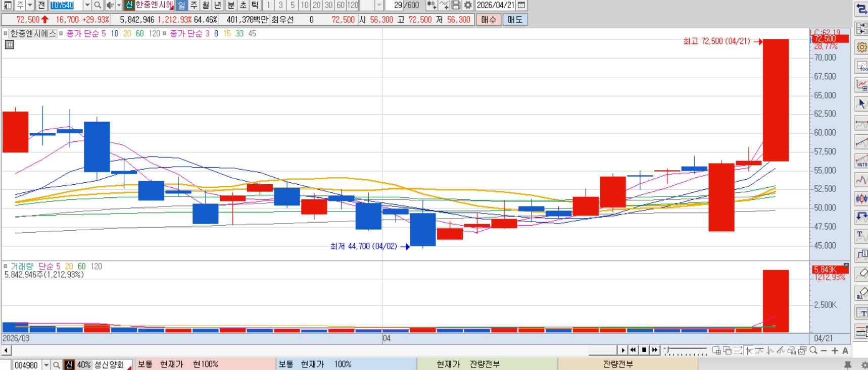Viewport: 868px width, 370px height.
Task: Open the calendar date picker icon
Action: tap(521, 5)
